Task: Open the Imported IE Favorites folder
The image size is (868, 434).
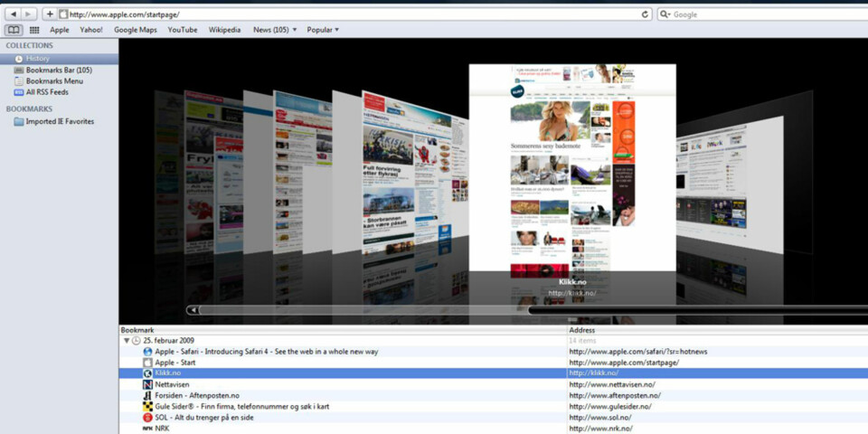Action: click(x=59, y=122)
